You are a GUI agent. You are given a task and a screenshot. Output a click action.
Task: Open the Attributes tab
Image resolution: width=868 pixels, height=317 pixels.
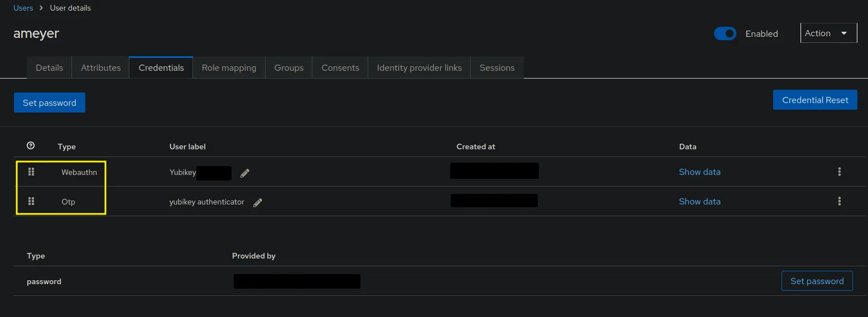pyautogui.click(x=100, y=67)
